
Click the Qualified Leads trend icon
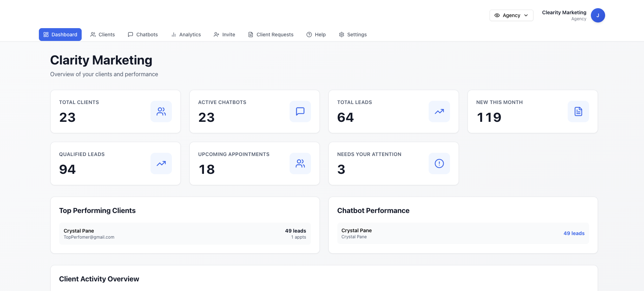point(161,163)
